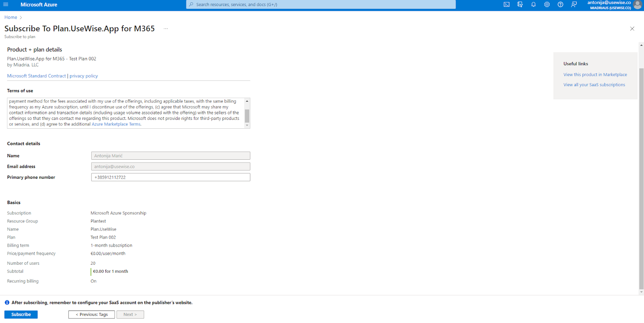
Task: Open the privacy policy link
Action: [84, 76]
